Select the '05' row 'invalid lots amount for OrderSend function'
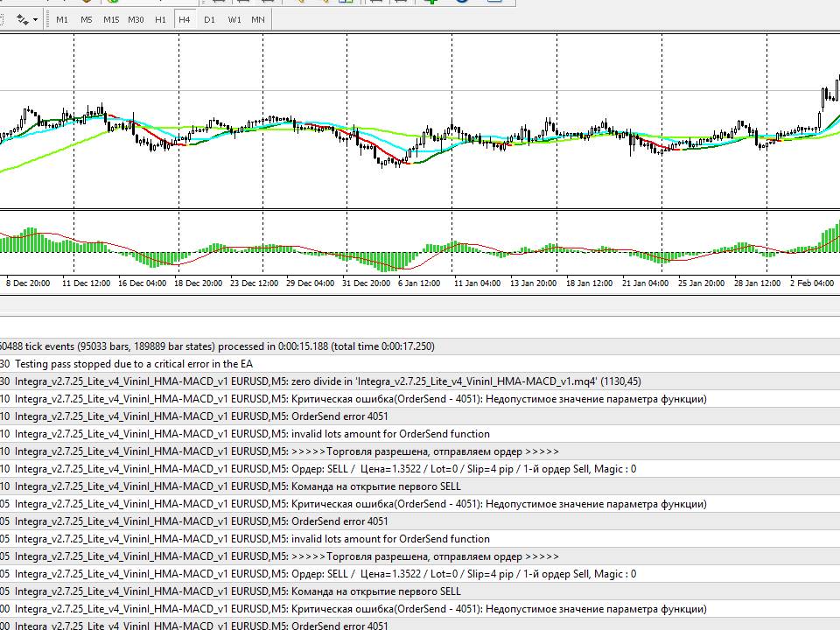The image size is (840, 630). [420, 539]
